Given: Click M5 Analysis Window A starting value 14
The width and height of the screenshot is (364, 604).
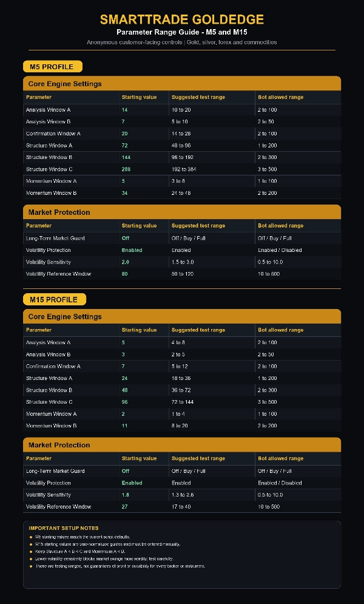Looking at the screenshot, I should coord(124,110).
